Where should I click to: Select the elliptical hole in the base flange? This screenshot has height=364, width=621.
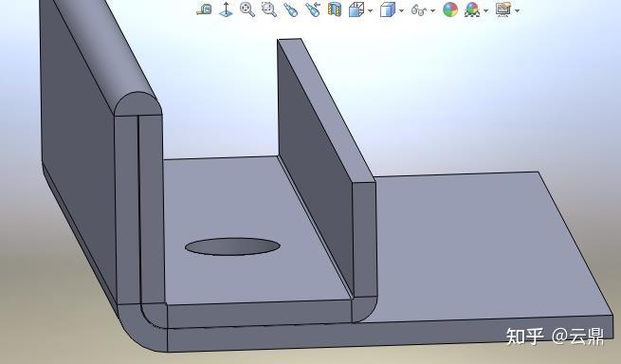pyautogui.click(x=232, y=246)
